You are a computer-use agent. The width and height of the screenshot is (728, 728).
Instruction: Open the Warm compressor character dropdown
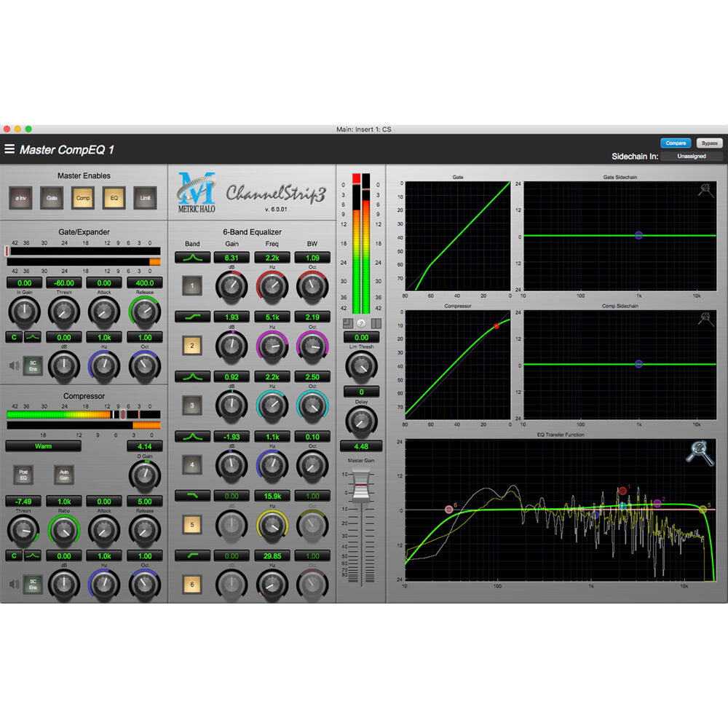point(43,446)
